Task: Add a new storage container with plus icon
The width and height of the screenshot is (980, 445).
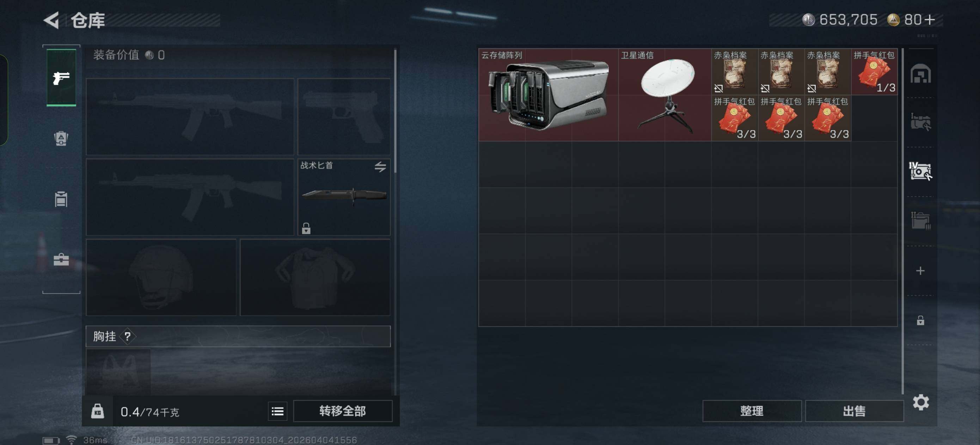Action: pos(920,271)
